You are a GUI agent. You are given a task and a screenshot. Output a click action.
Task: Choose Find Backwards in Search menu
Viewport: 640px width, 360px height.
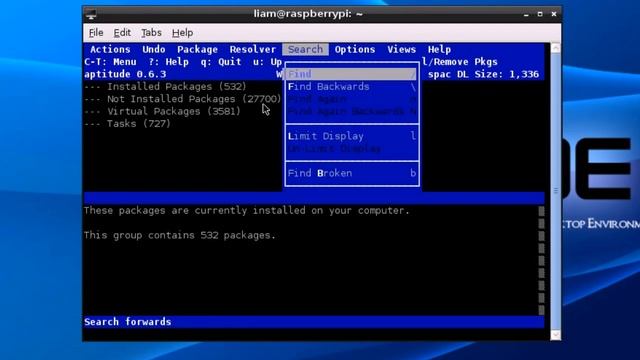pos(352,87)
